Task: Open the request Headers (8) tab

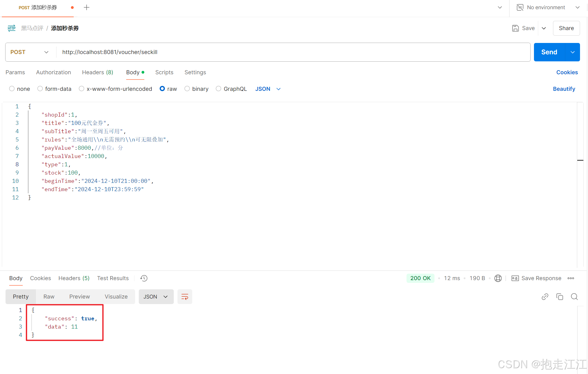Action: pos(98,72)
